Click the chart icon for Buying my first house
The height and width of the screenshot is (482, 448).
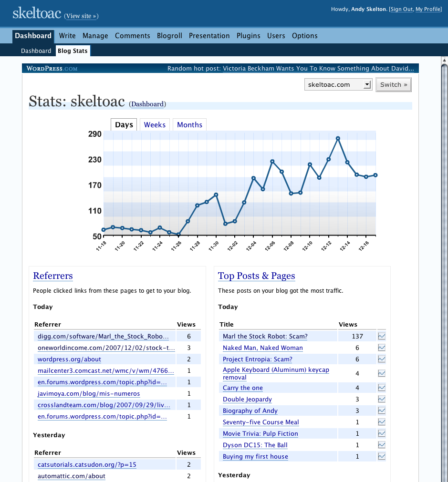pos(381,456)
